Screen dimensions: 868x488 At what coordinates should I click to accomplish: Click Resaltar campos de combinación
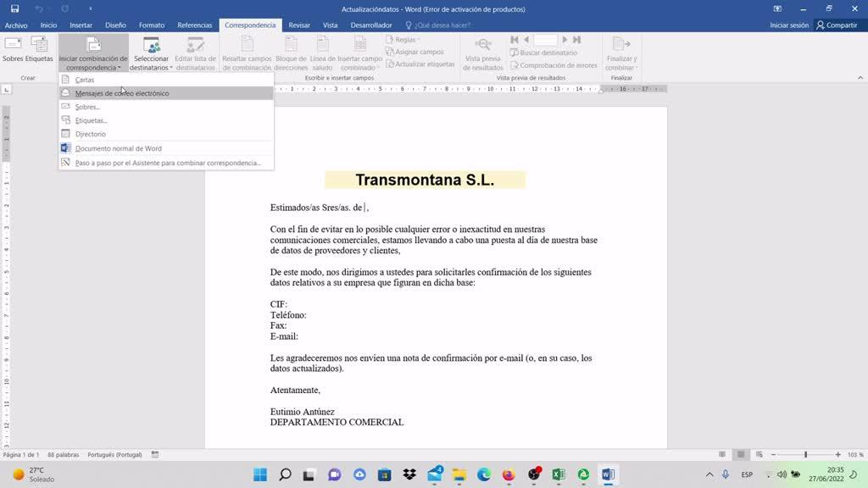pos(247,53)
